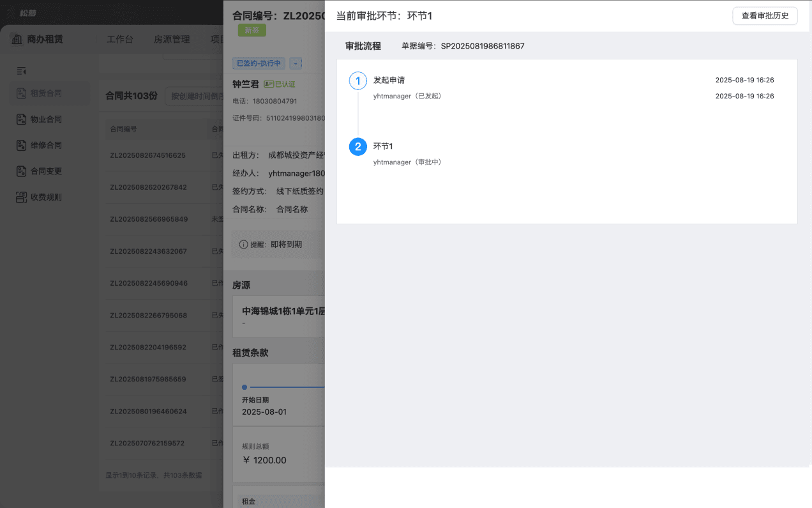Select contract row ZL2025082245690946
The image size is (812, 508).
(x=161, y=283)
